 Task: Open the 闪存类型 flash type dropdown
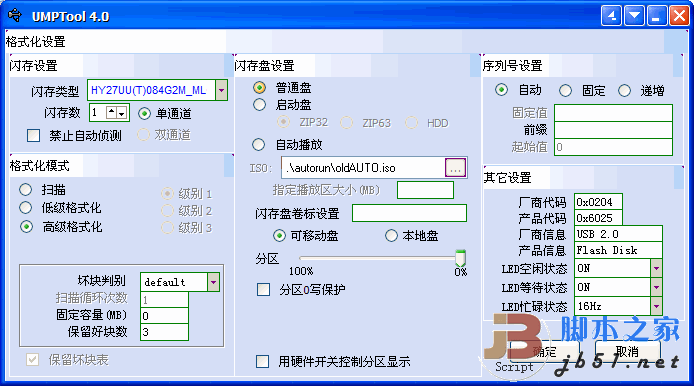221,90
